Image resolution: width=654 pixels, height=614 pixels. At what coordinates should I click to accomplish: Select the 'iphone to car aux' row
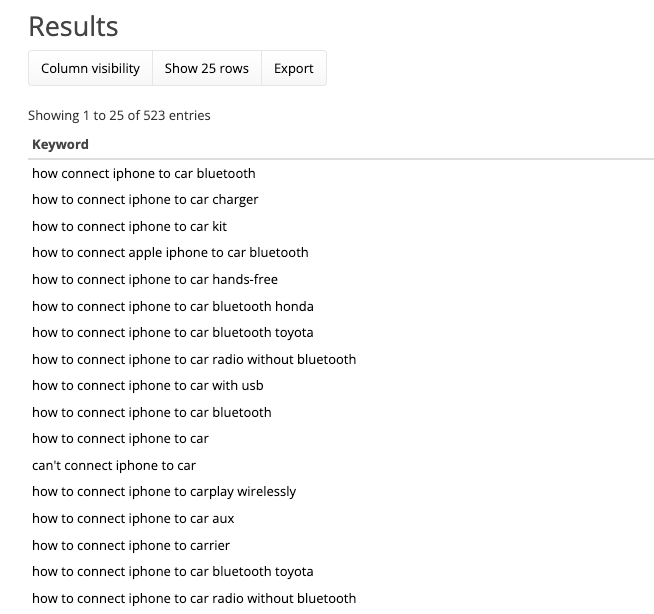tap(133, 518)
